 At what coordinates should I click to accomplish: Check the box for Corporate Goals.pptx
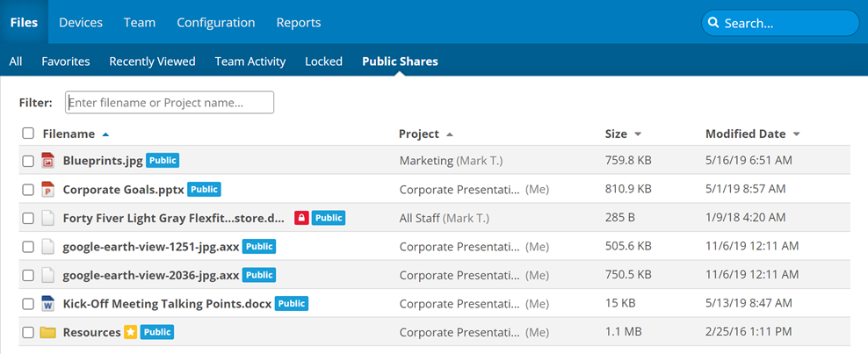click(28, 190)
